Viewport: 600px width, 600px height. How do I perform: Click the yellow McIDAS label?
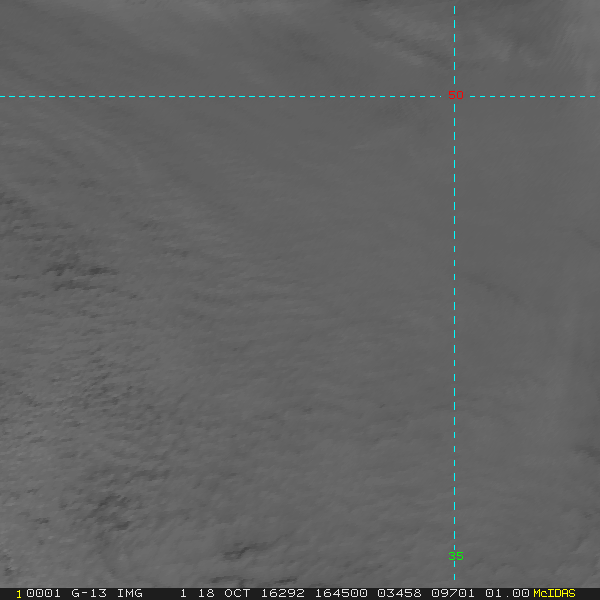[554, 593]
